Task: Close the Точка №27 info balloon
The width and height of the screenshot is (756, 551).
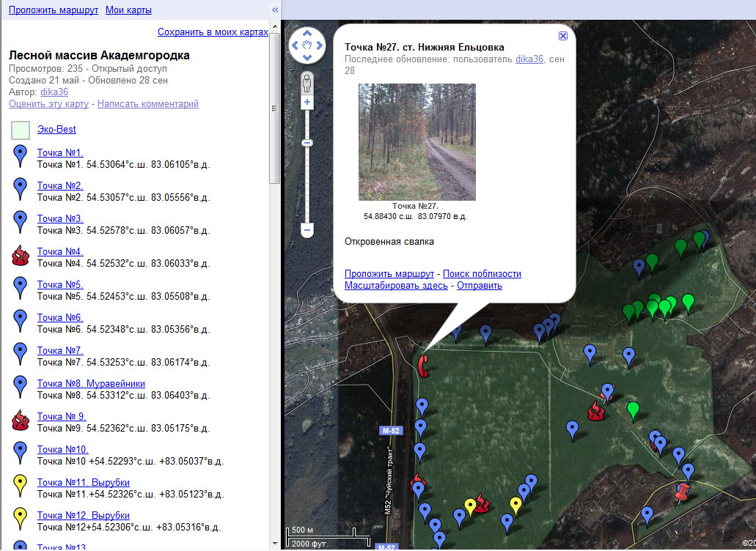Action: (562, 36)
